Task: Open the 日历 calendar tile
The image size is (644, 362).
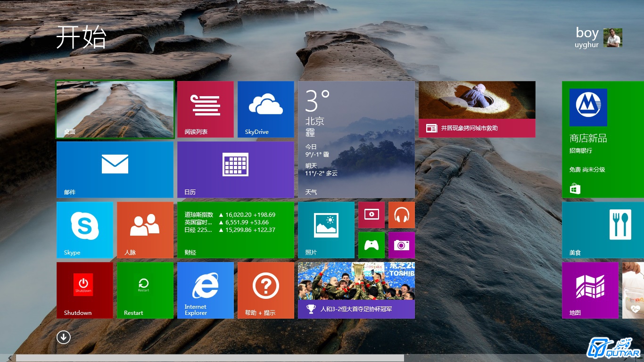Action: tap(236, 170)
